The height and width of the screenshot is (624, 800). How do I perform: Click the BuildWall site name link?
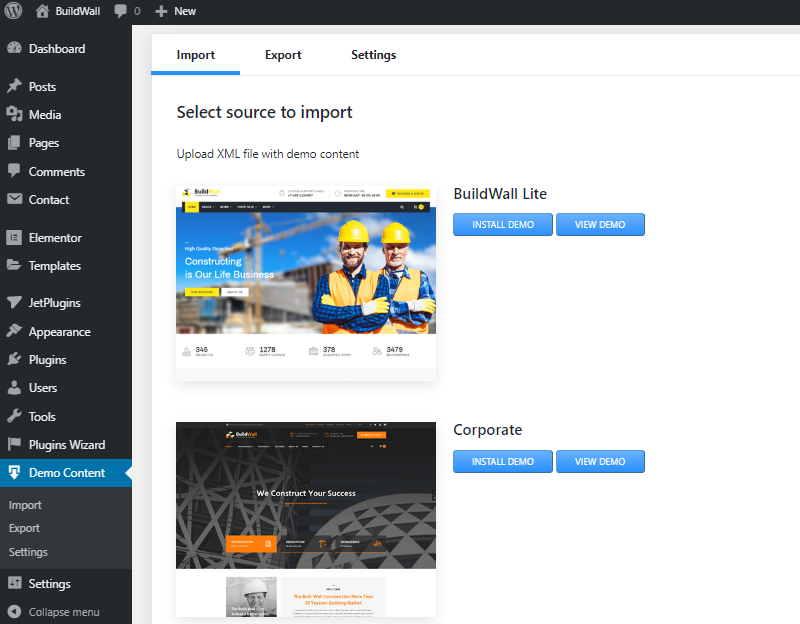point(78,11)
